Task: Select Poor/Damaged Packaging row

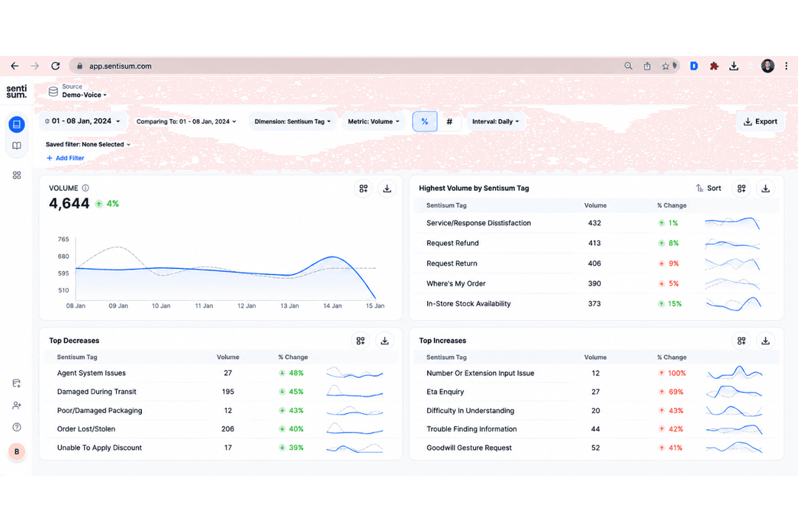Action: pos(221,410)
